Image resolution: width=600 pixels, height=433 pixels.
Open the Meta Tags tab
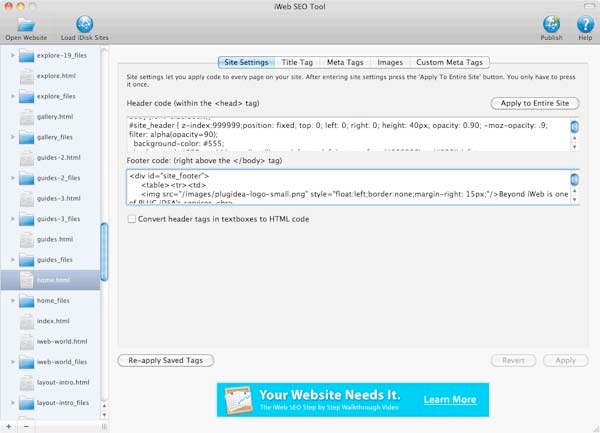pos(345,62)
